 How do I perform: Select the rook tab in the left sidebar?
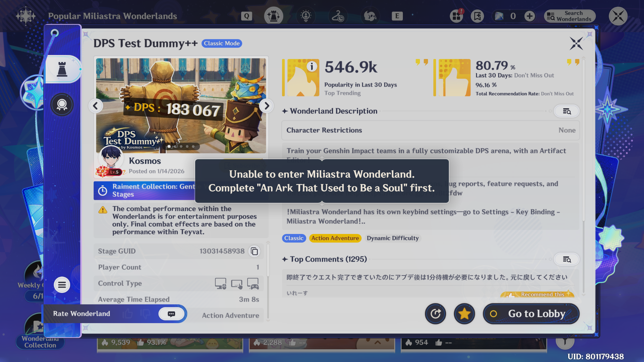coord(62,69)
